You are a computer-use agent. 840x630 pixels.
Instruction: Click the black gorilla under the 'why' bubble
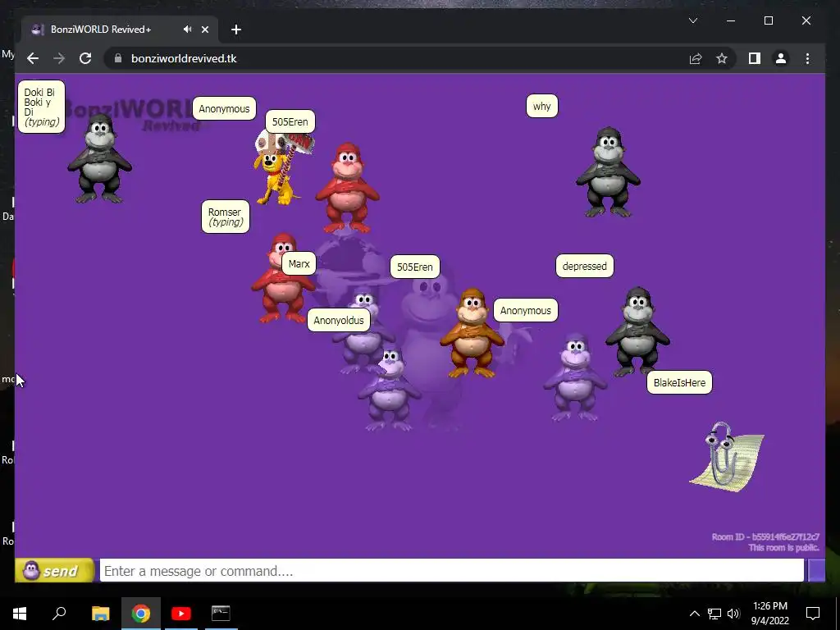click(x=608, y=172)
